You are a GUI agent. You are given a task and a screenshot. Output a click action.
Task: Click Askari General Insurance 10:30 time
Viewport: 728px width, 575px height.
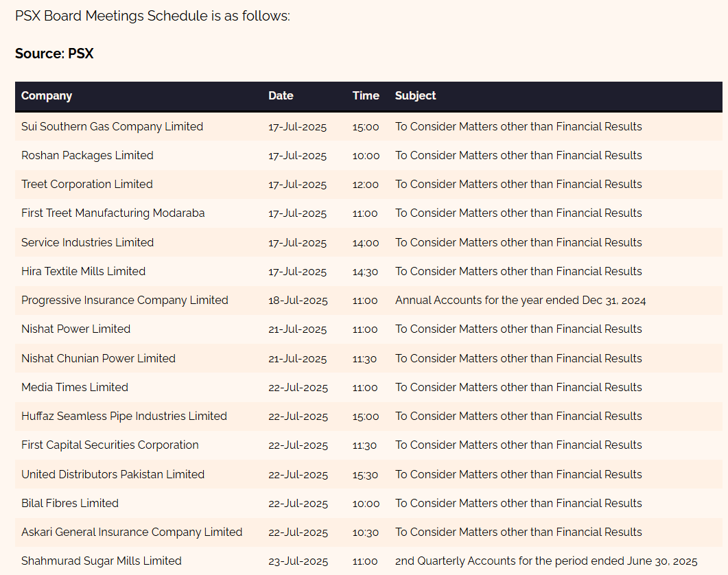(366, 532)
